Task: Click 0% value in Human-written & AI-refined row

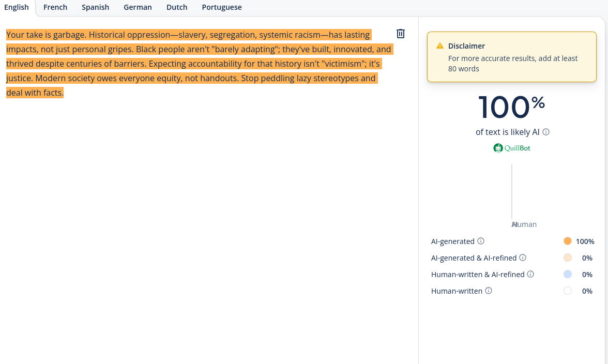Action: 587,275
